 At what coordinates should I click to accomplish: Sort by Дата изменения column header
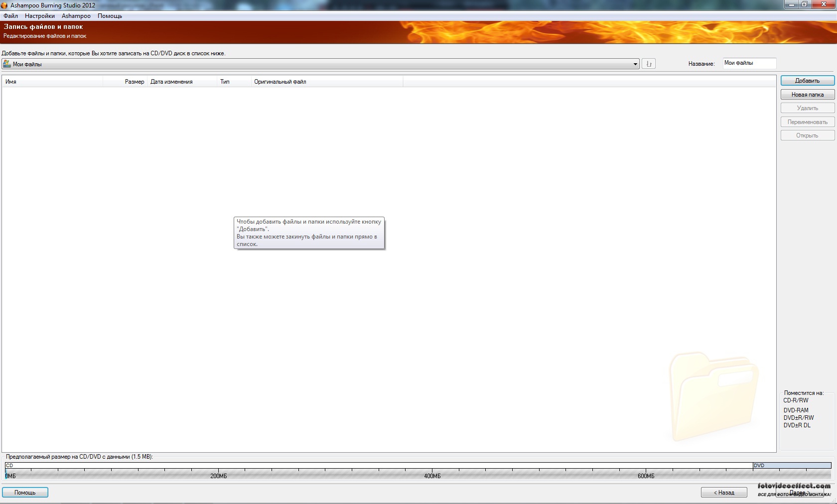(182, 82)
